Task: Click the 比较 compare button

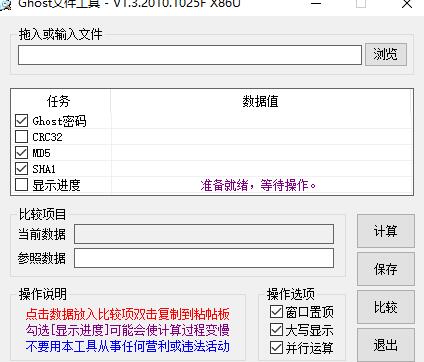Action: click(x=386, y=307)
